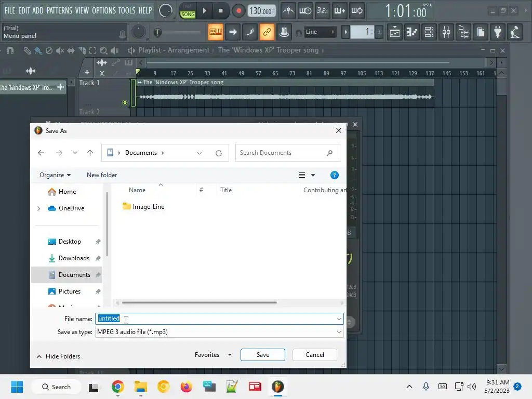
Task: Add new pattern with plus button
Action: [x=379, y=32]
